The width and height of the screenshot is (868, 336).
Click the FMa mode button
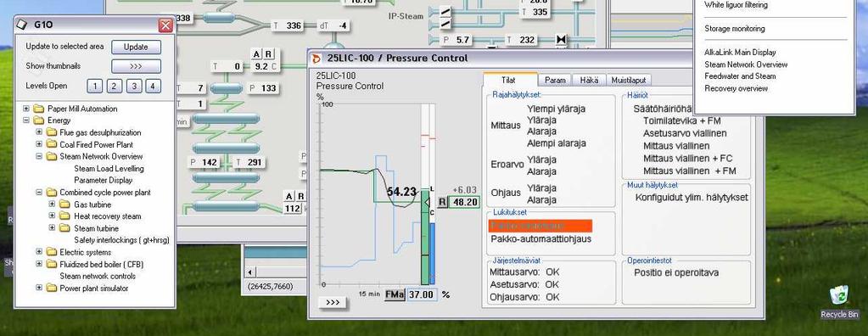395,294
